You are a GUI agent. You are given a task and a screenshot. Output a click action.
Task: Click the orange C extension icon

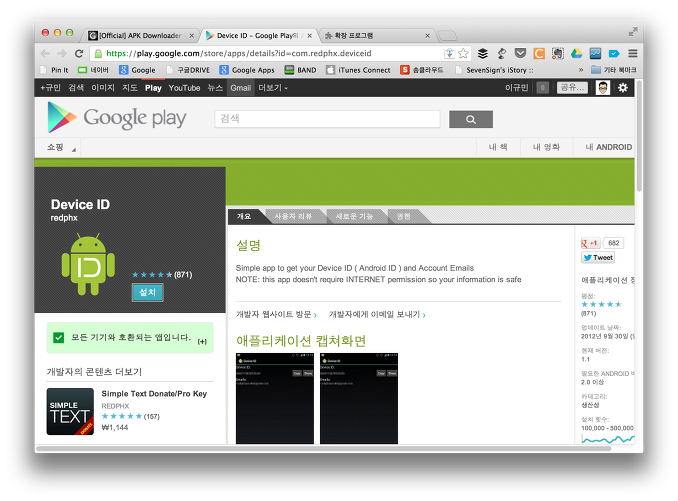pos(539,53)
